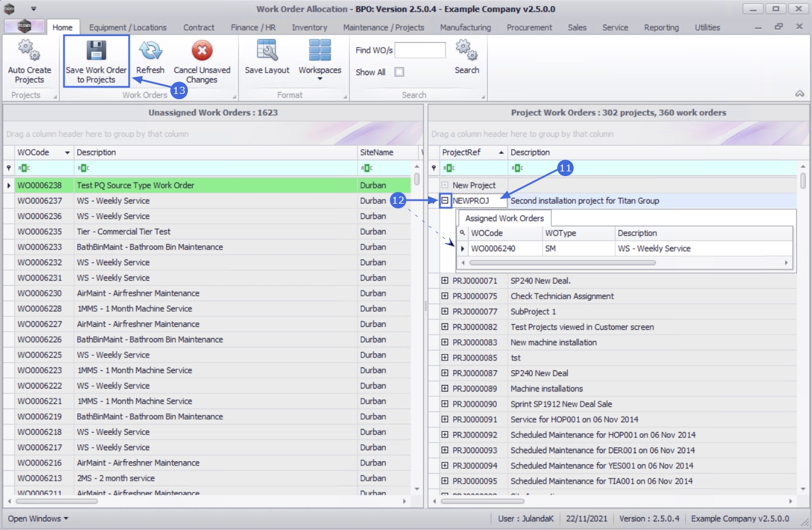Open the Procurement ribbon tab

pos(530,28)
